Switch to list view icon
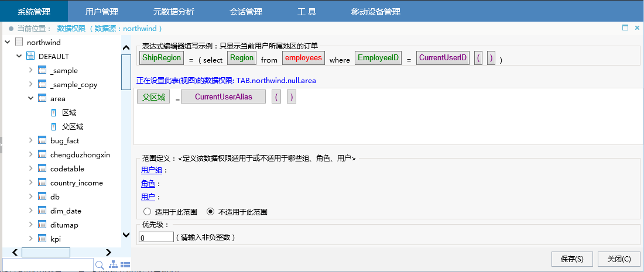Image resolution: width=644 pixels, height=272 pixels. tap(125, 265)
